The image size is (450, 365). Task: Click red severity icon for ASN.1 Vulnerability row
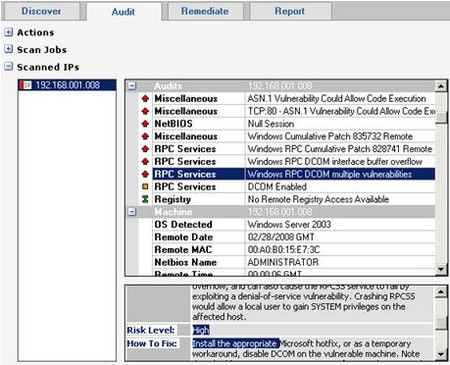point(145,98)
